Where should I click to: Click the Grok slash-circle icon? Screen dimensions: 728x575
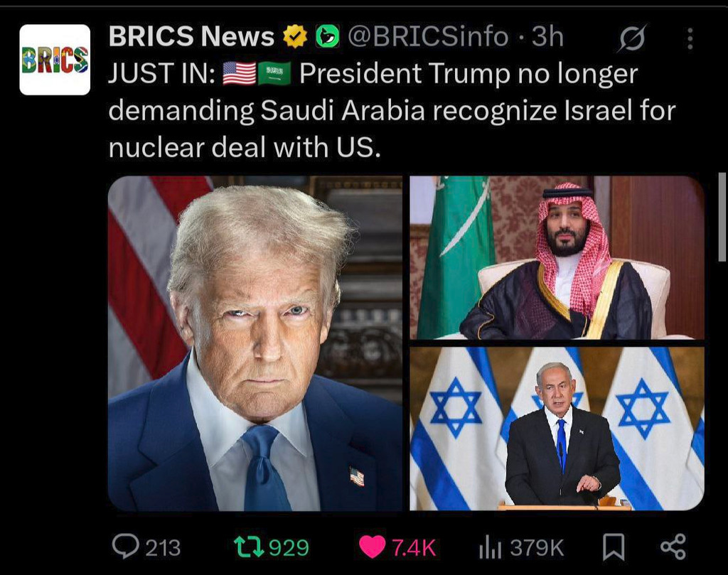(632, 38)
